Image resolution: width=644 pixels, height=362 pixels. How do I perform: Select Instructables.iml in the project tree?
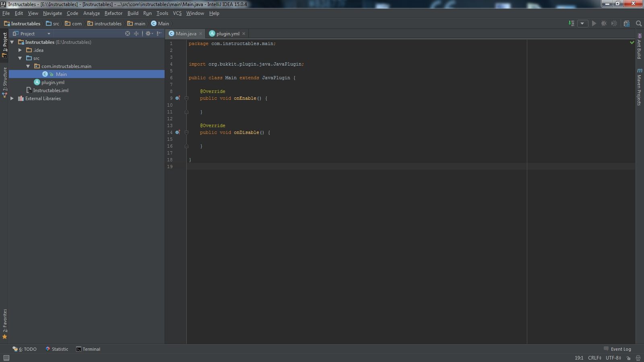51,90
